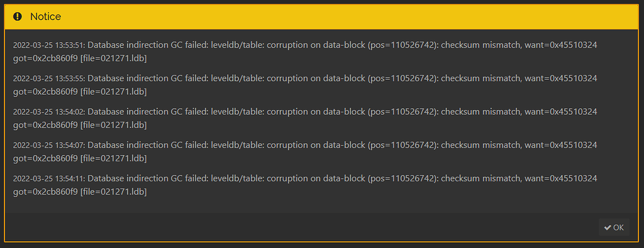644x248 pixels.
Task: Select the 13:54:02 timestamp log entry
Action: (305, 118)
